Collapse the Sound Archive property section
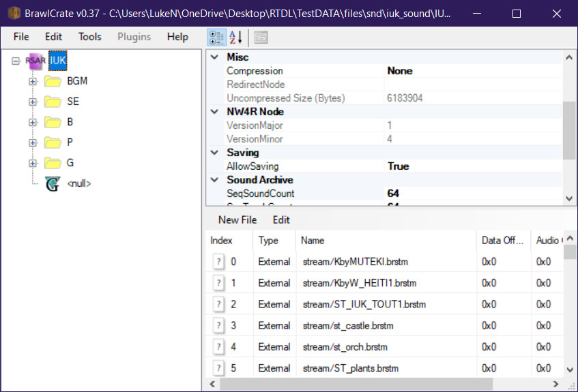Image resolution: width=578 pixels, height=392 pixels. coord(215,180)
